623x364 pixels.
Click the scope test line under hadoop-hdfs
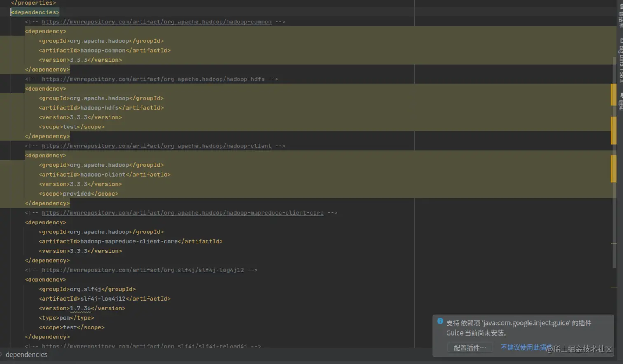click(72, 127)
